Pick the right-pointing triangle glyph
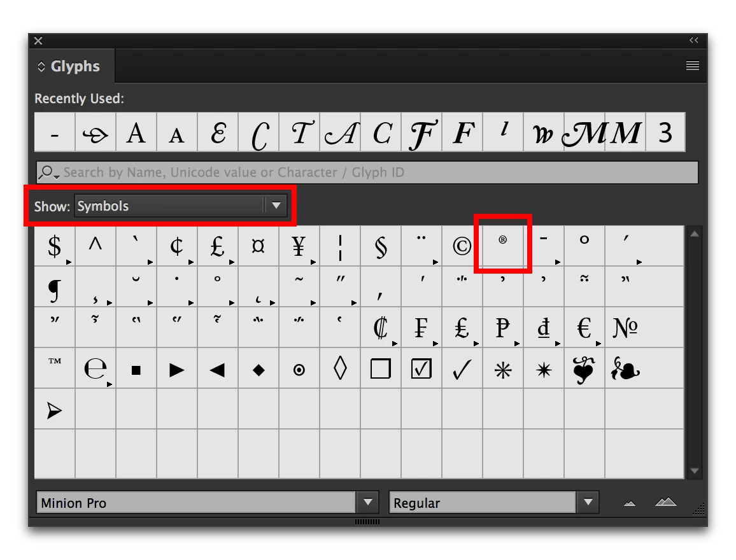Viewport: 736px width, 560px height. 177,368
